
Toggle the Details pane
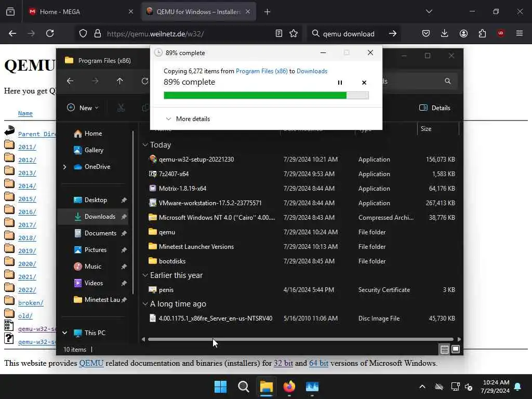435,108
